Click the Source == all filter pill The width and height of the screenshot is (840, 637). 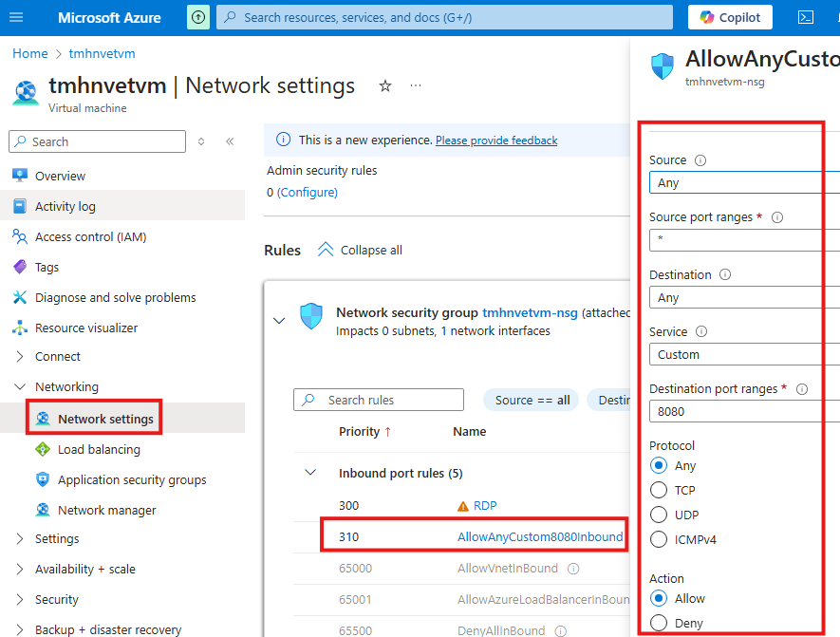pyautogui.click(x=531, y=401)
